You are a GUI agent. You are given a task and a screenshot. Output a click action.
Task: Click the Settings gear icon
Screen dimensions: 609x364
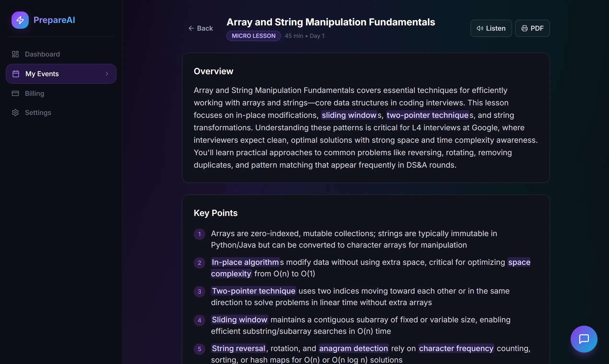tap(15, 113)
